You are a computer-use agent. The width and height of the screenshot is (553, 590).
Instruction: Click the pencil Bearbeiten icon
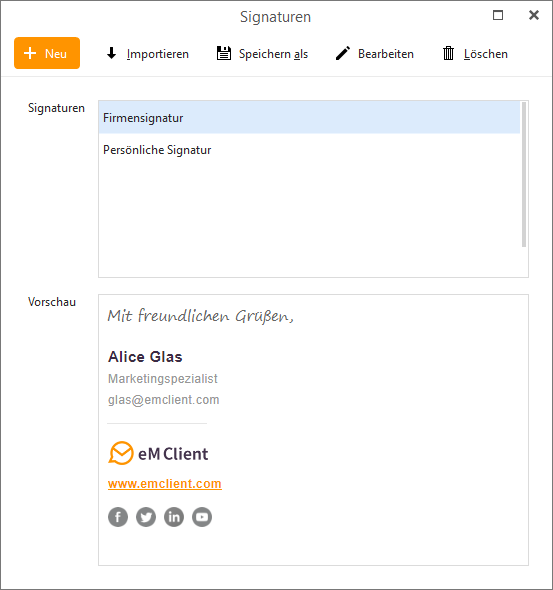click(343, 53)
